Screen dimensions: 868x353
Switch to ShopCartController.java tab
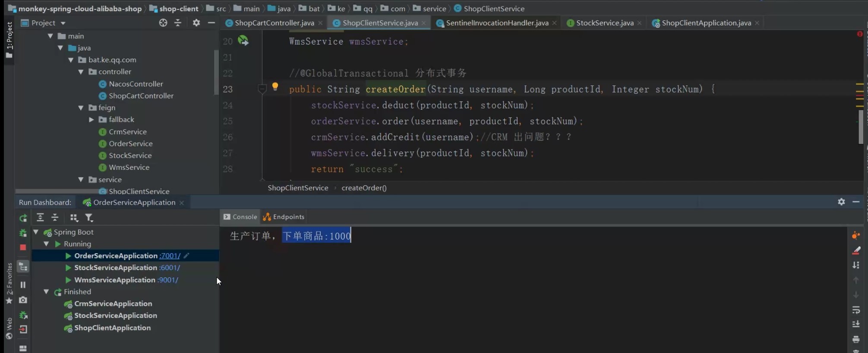pos(274,23)
